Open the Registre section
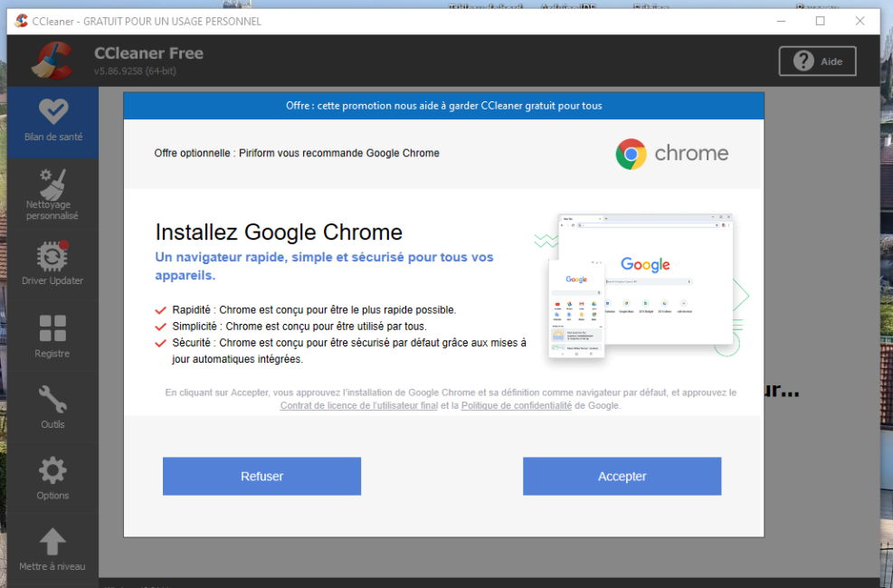Image resolution: width=893 pixels, height=588 pixels. [53, 336]
